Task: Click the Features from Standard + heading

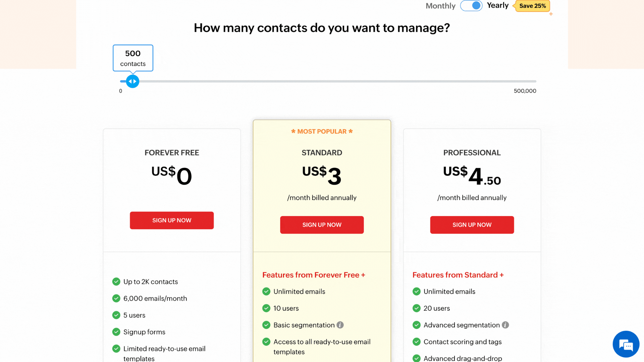Action: (x=458, y=275)
